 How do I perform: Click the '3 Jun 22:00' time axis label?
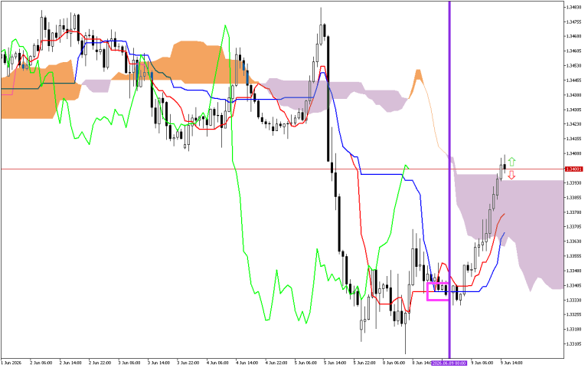coord(188,363)
